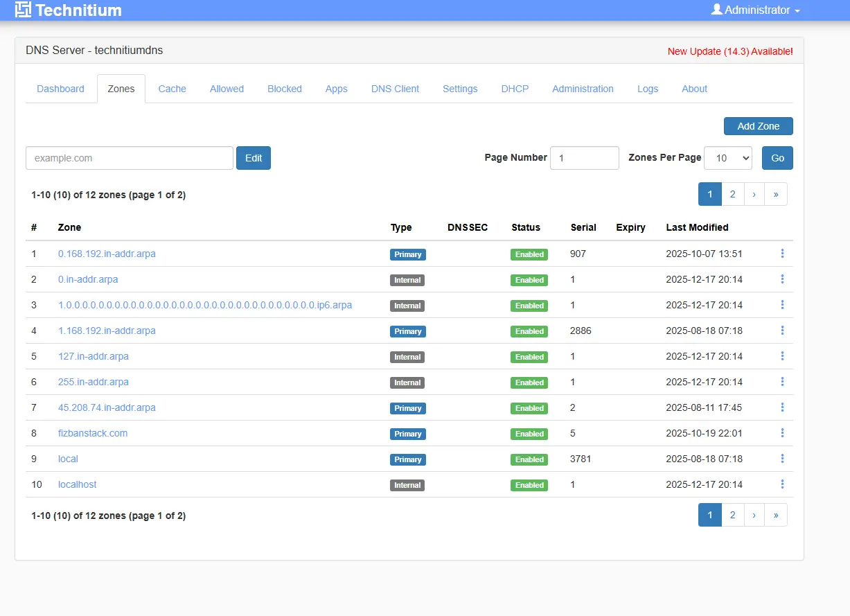Click the Technitium logo icon
850x616 pixels.
coord(23,10)
